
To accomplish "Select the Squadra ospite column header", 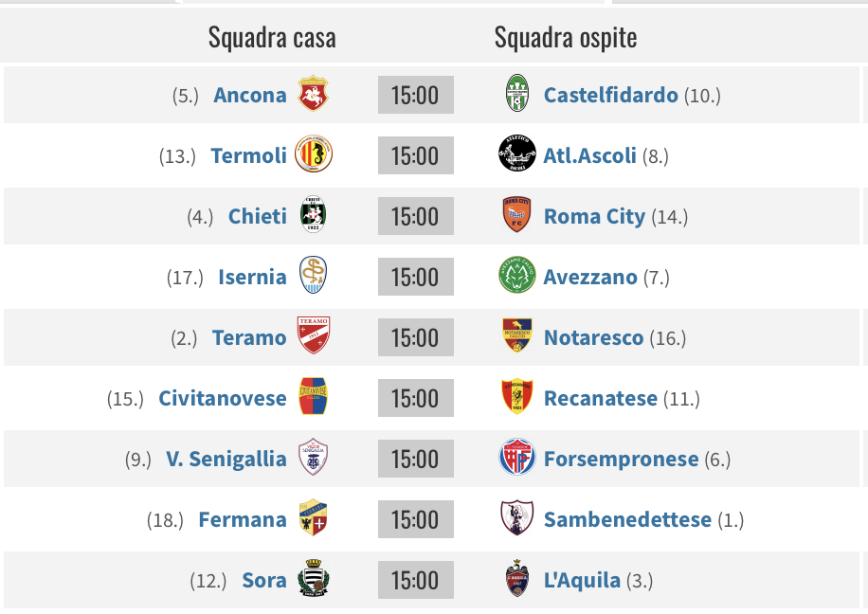I will coord(565,38).
